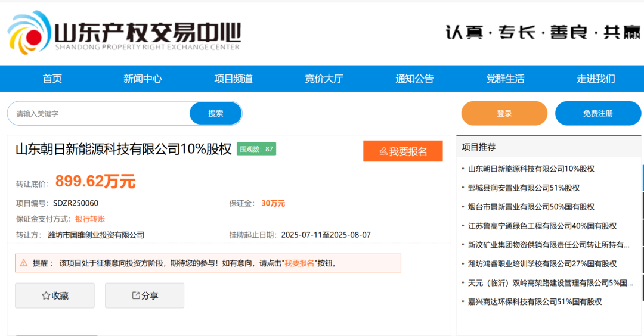Click the 分享 share button
The width and height of the screenshot is (644, 336).
tap(144, 295)
